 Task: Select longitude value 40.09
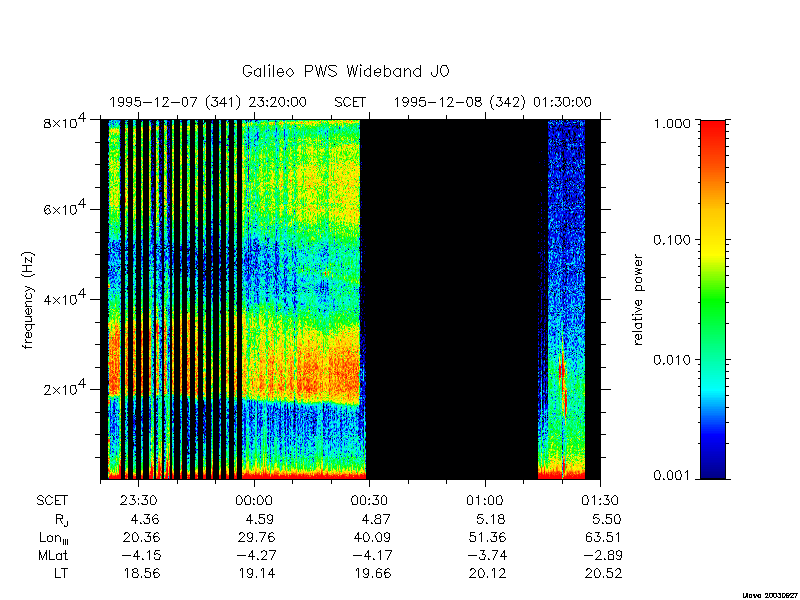(372, 537)
